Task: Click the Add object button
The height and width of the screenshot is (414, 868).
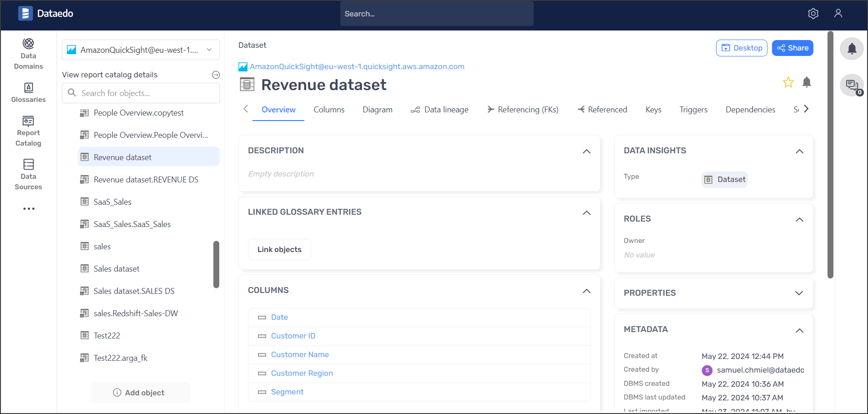Action: (140, 393)
